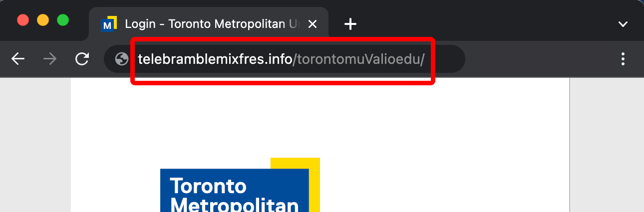Image resolution: width=644 pixels, height=212 pixels.
Task: Click the /torontomuValioedu/ path in the URL
Action: [x=358, y=59]
